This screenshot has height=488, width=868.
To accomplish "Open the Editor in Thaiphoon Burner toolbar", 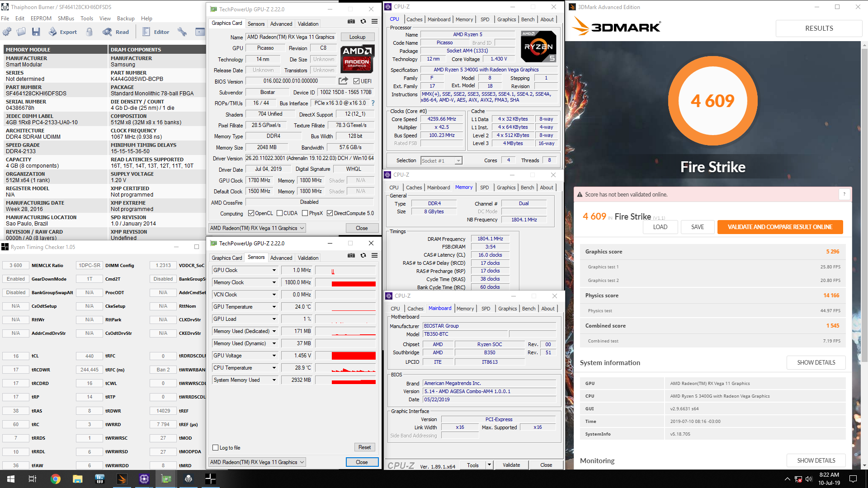I will tap(156, 32).
